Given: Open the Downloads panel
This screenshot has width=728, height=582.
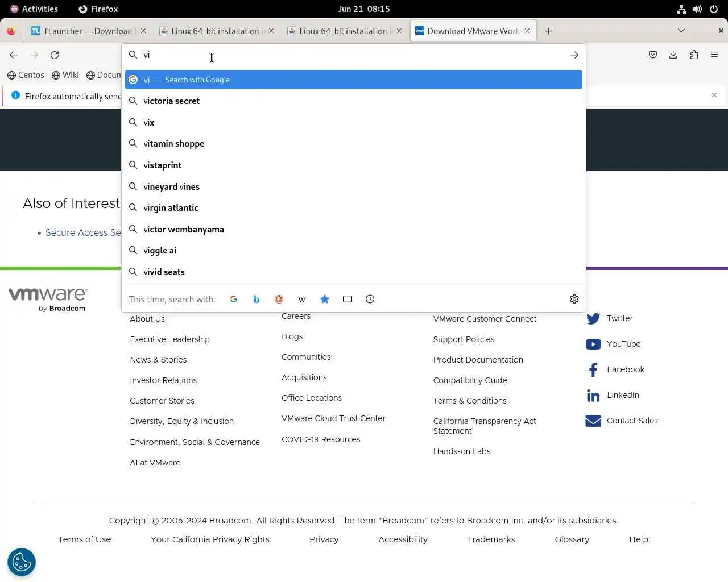Looking at the screenshot, I should [x=673, y=55].
